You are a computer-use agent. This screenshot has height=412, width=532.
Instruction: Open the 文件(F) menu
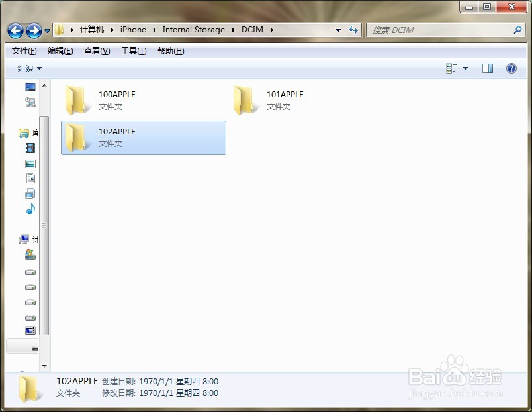tap(24, 51)
